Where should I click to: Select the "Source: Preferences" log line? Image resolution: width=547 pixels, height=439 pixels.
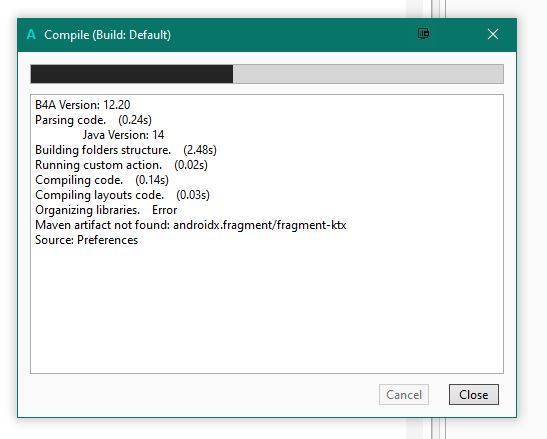[87, 240]
